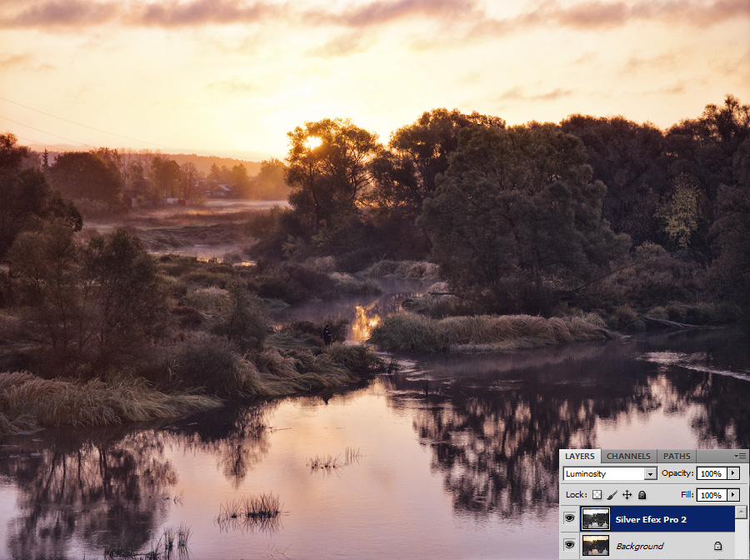The width and height of the screenshot is (750, 560).
Task: Click the lock transparent pixels icon
Action: coord(597,495)
